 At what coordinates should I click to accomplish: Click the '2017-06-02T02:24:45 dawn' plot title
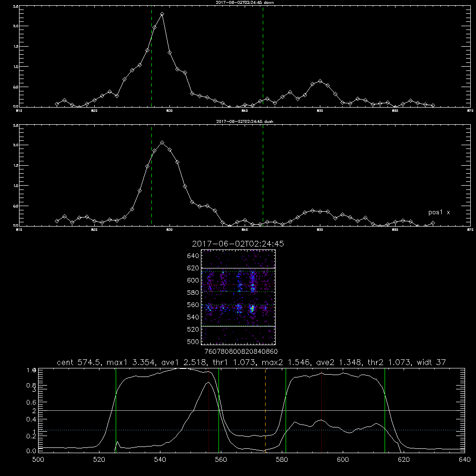coord(245,2)
